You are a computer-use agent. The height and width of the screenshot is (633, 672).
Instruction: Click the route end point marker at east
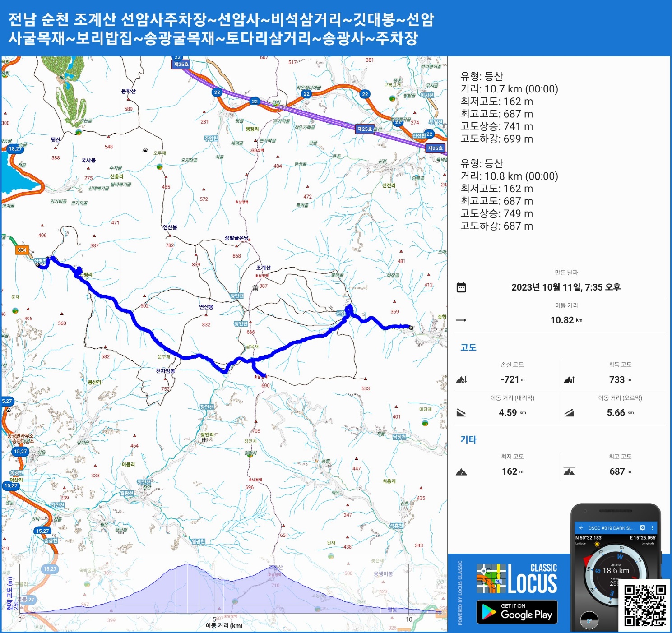[411, 328]
